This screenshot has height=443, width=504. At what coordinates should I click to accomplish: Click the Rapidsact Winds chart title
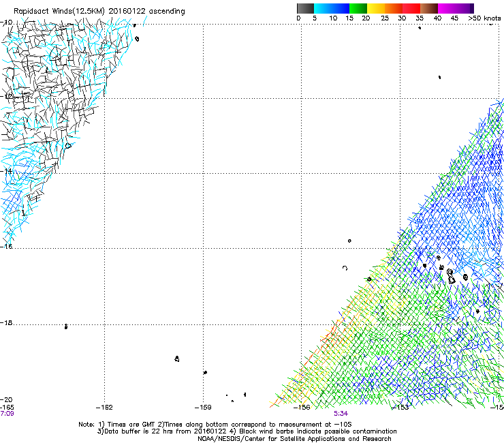(x=99, y=12)
